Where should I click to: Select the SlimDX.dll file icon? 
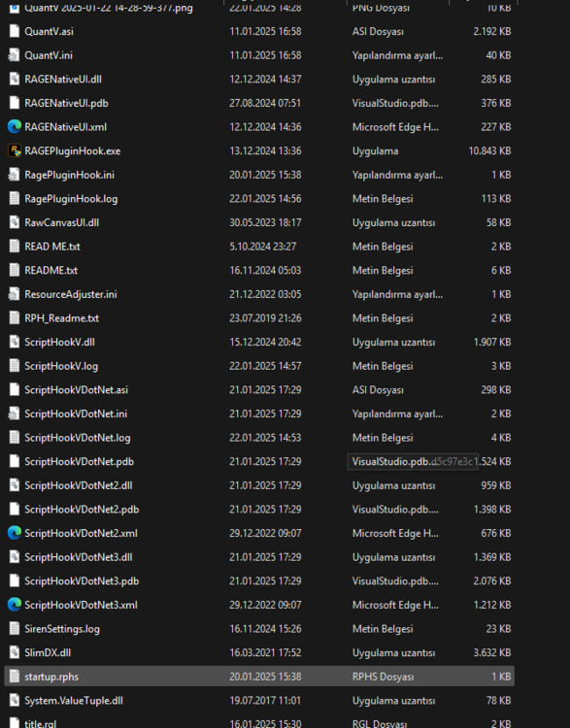tap(15, 652)
